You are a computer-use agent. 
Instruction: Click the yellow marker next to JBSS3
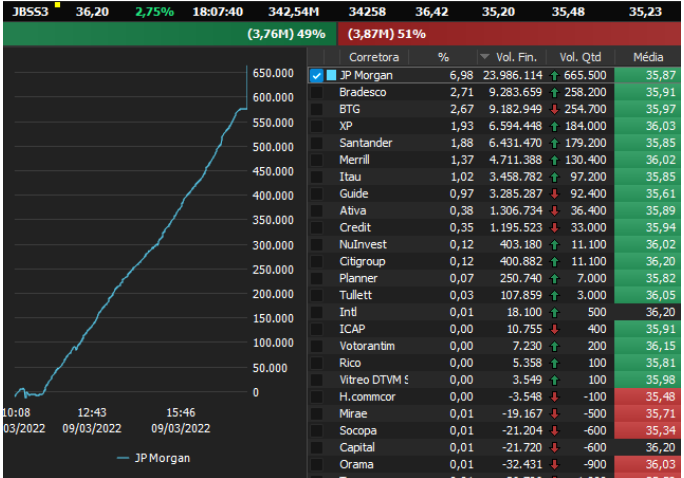pos(57,5)
